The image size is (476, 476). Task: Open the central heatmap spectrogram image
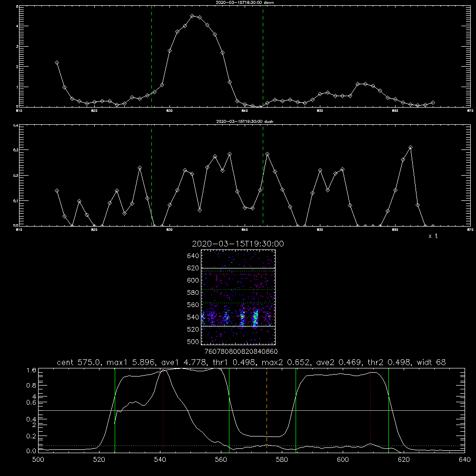tap(238, 297)
